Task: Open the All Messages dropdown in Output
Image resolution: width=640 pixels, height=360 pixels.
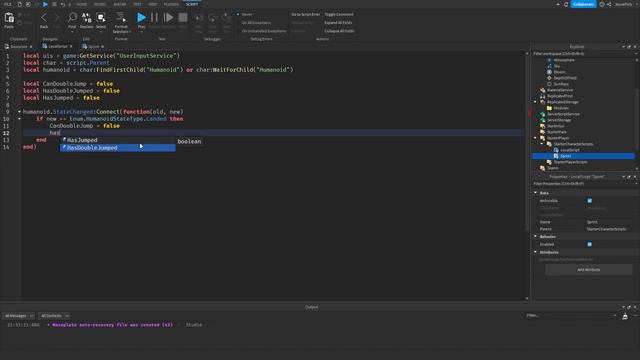Action: (x=19, y=316)
